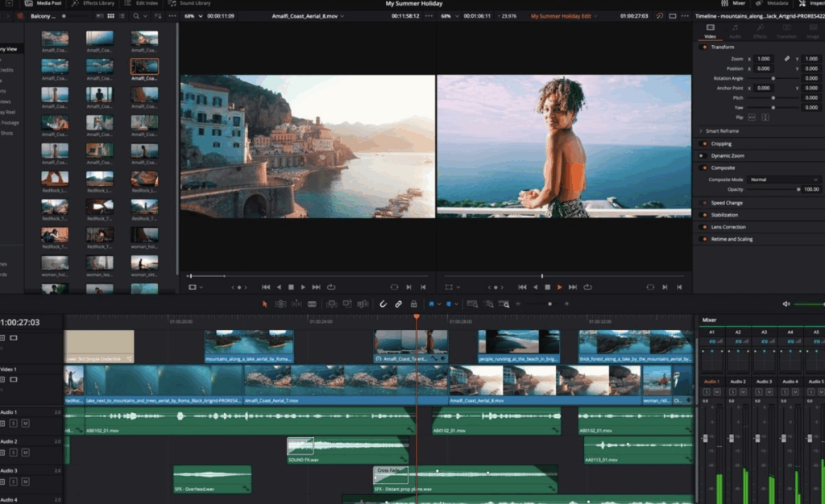The image size is (825, 504).
Task: Click the timeline volume speaker icon
Action: [x=786, y=304]
